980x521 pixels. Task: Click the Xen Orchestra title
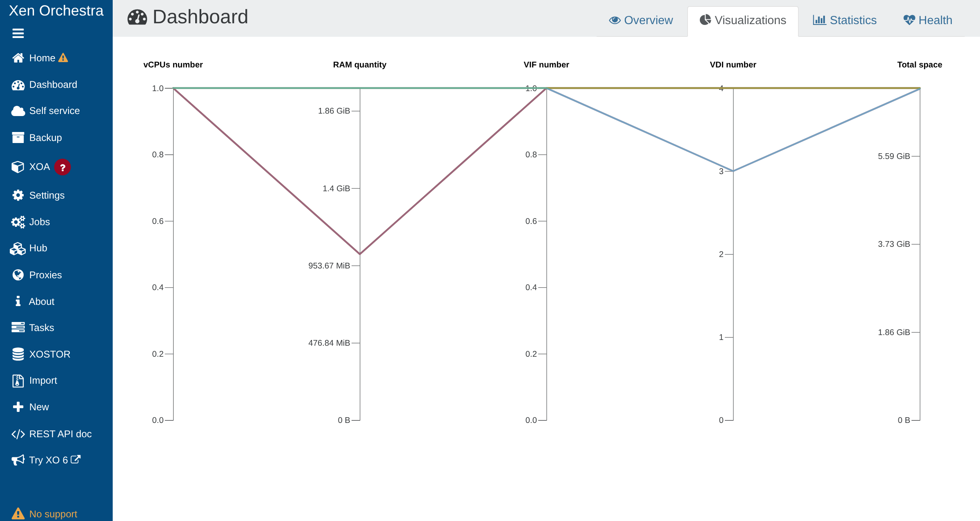click(56, 11)
